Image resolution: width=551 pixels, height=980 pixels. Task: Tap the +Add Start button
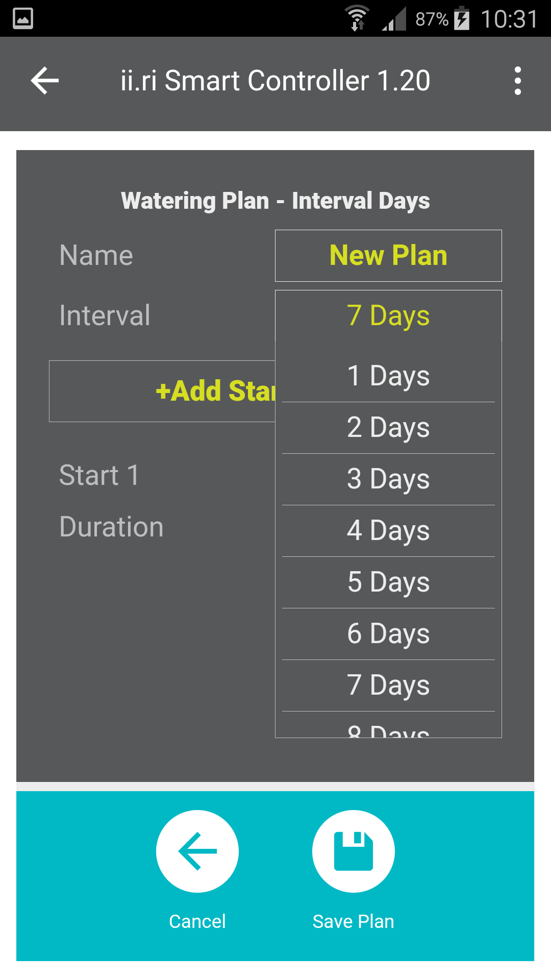(x=162, y=391)
